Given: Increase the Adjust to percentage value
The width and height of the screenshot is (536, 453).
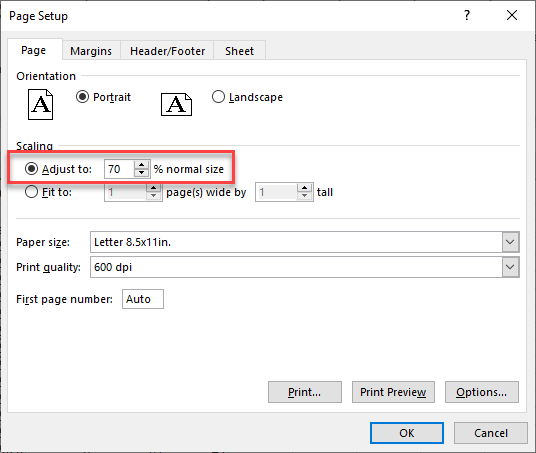Looking at the screenshot, I should click(x=141, y=165).
